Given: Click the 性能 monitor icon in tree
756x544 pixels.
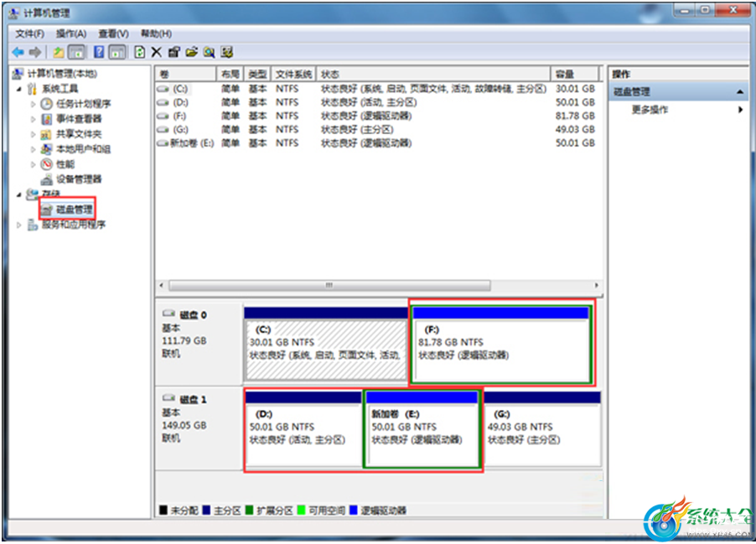Looking at the screenshot, I should tap(46, 164).
